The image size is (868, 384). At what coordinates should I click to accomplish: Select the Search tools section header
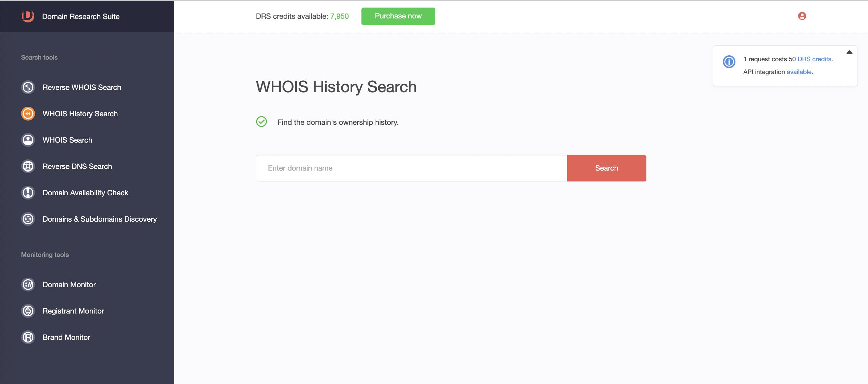coord(39,57)
